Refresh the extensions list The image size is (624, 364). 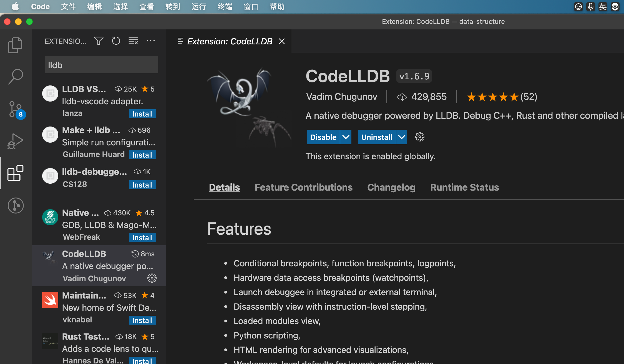116,41
